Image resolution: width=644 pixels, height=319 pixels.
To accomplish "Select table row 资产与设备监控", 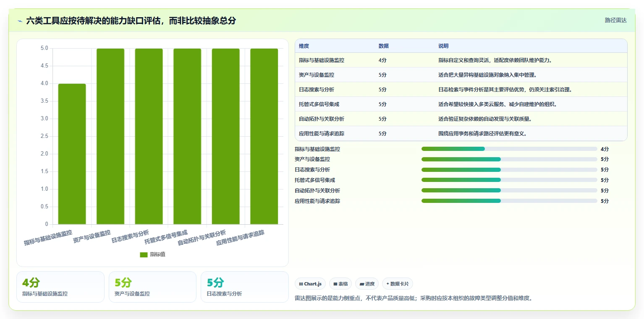I will pos(461,75).
